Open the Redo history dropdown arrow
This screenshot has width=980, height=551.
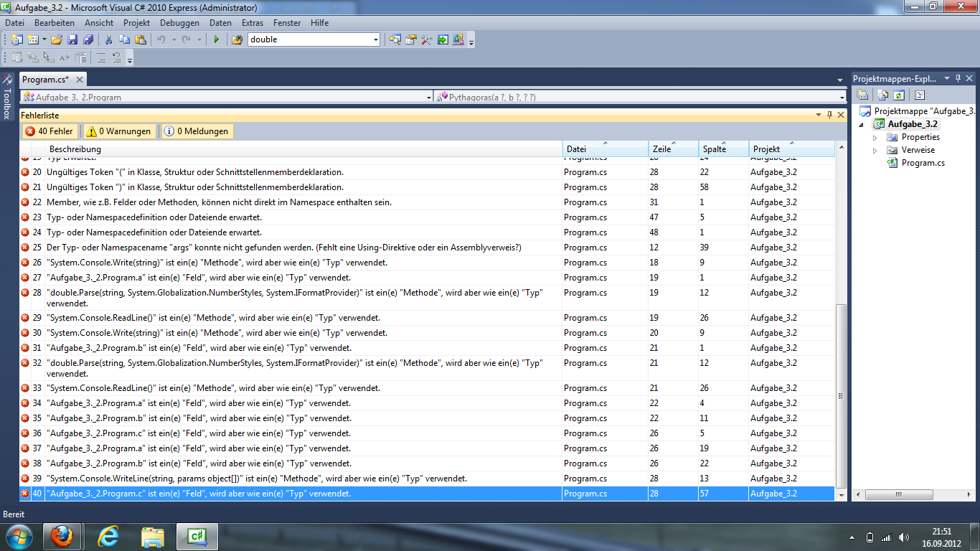pyautogui.click(x=199, y=39)
